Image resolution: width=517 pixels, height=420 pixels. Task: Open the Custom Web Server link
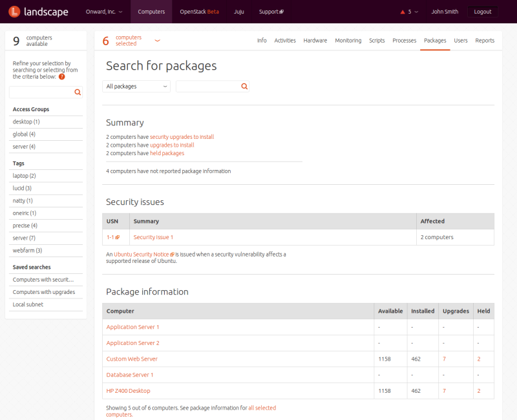pyautogui.click(x=132, y=359)
